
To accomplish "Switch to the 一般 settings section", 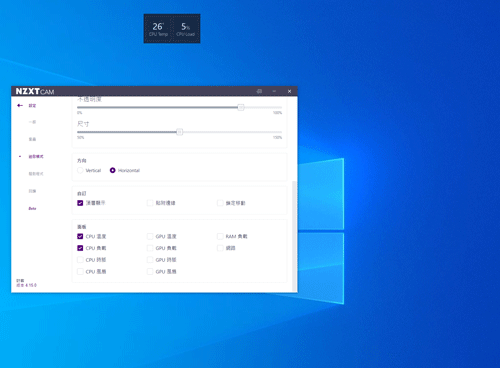I will tap(32, 122).
